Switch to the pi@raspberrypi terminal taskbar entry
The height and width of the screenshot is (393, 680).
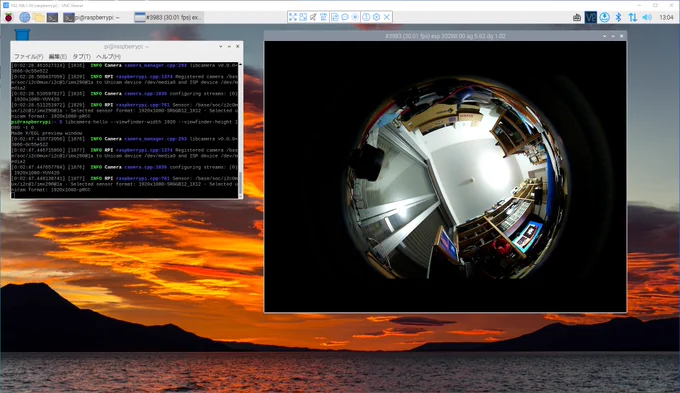point(92,17)
